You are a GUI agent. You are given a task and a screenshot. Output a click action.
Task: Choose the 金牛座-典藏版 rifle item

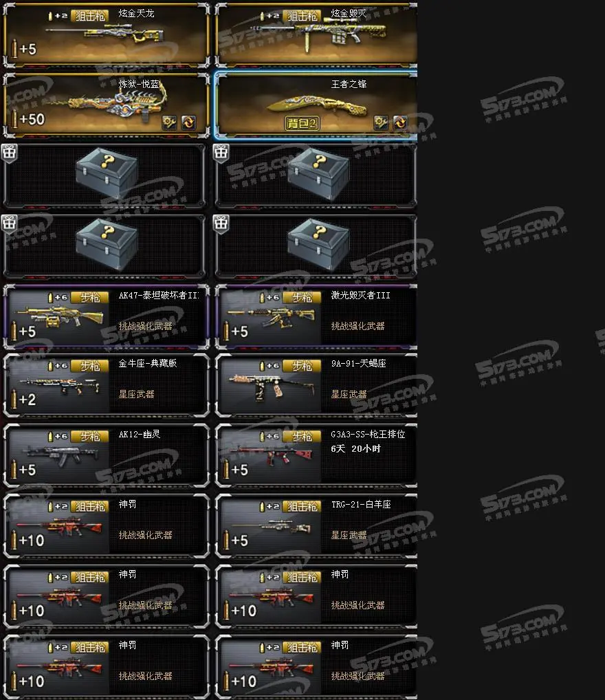pos(107,386)
